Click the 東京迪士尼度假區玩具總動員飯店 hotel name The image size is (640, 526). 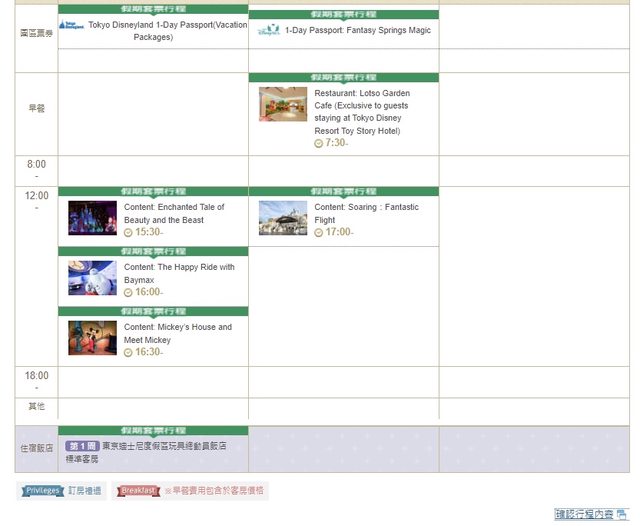pos(163,446)
